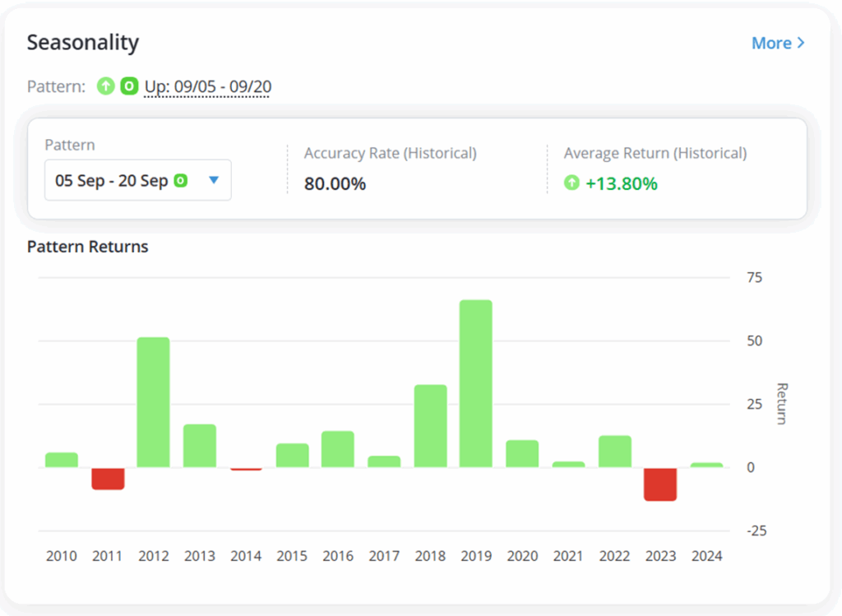Click the green 'O' badge beside Pattern
The image size is (842, 616).
[129, 86]
